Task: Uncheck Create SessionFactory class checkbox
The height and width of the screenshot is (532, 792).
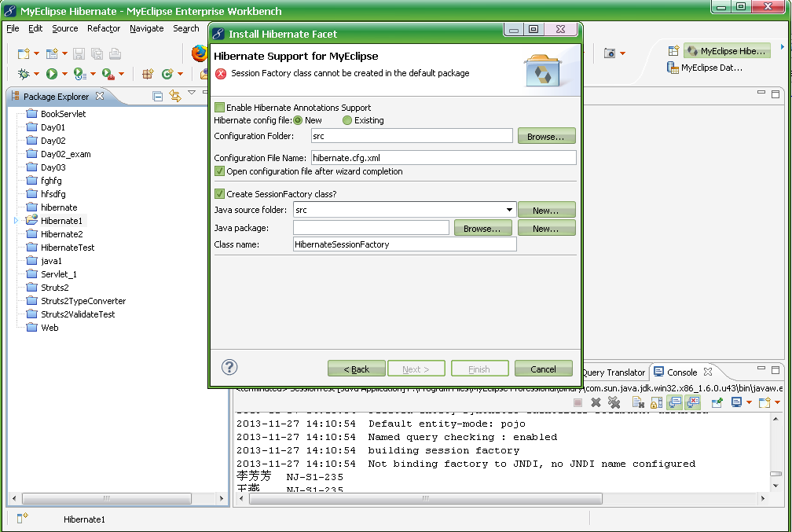Action: coord(219,193)
